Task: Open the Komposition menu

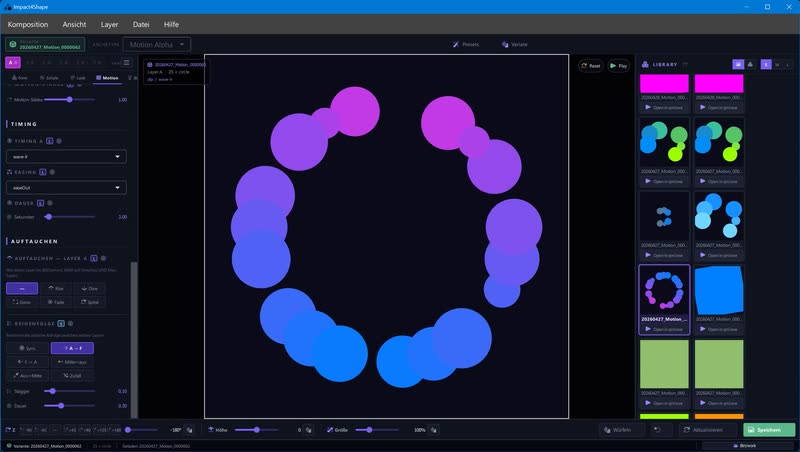Action: 28,24
